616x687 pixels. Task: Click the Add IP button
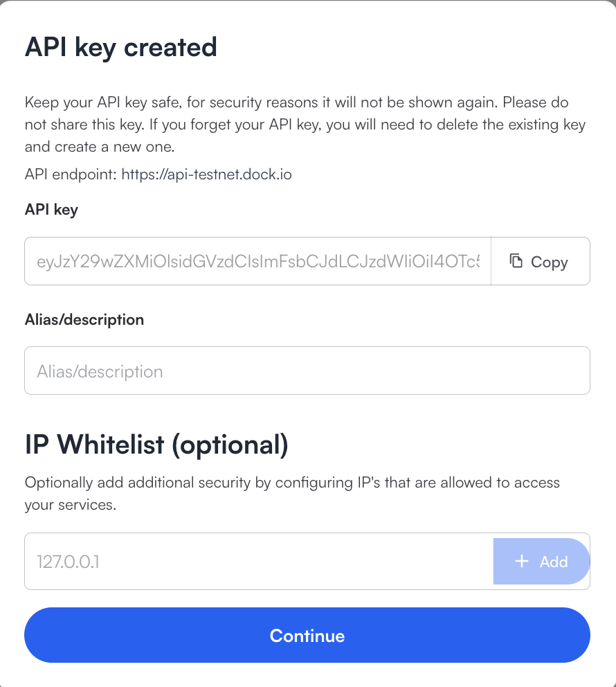pos(541,561)
